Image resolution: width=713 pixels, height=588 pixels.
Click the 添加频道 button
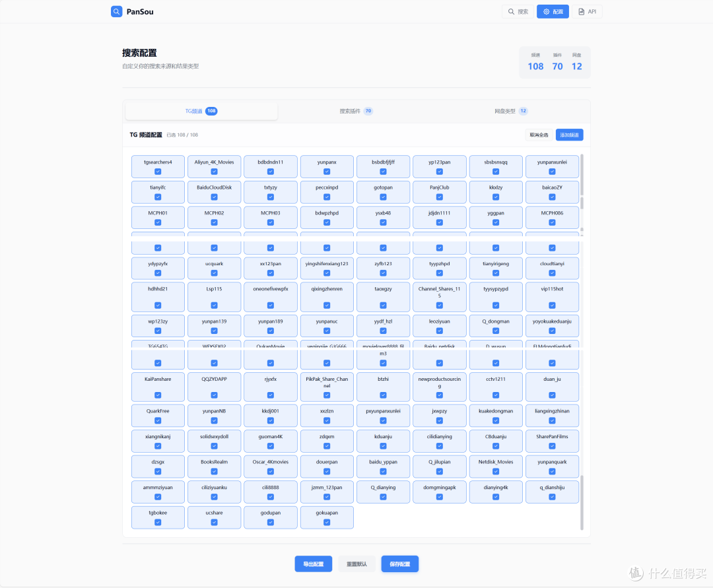point(569,135)
